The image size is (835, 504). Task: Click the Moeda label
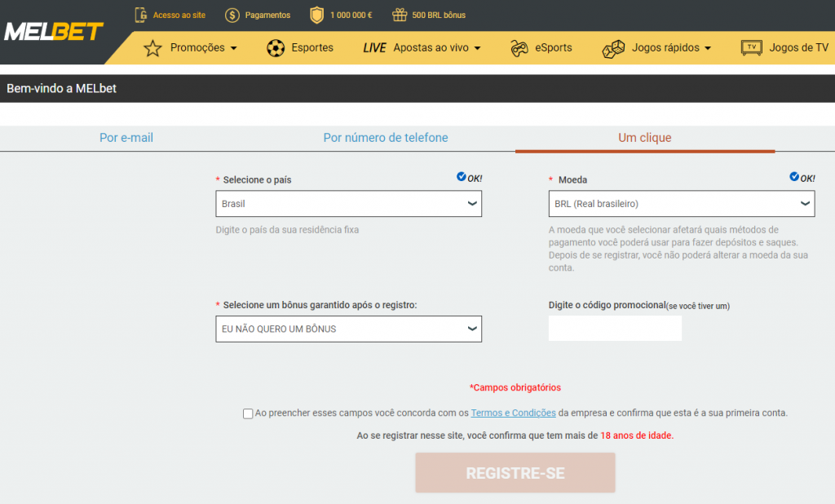(573, 179)
